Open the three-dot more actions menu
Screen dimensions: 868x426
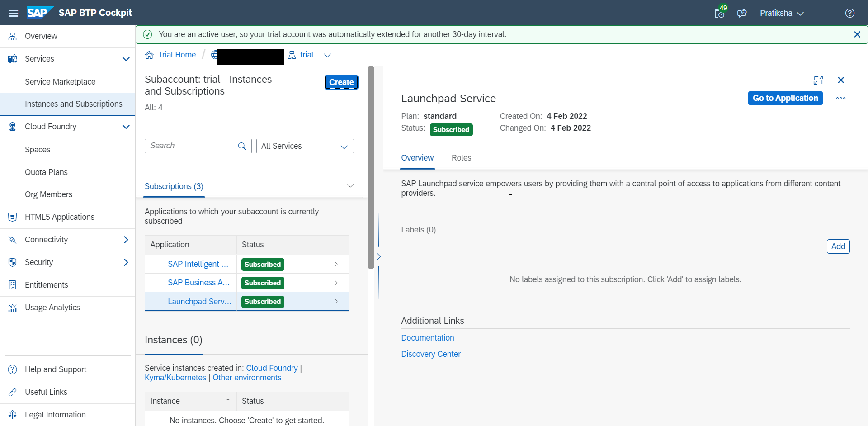pos(840,99)
